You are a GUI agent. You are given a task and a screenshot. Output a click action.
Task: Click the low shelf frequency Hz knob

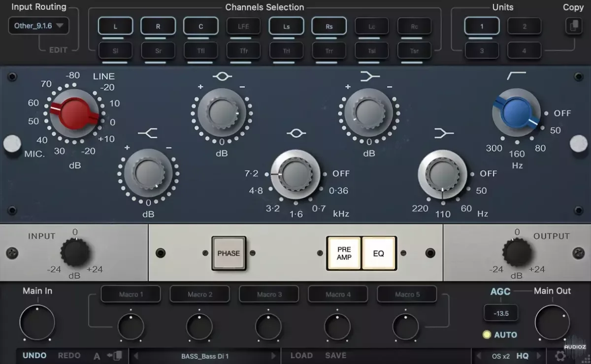pos(442,174)
